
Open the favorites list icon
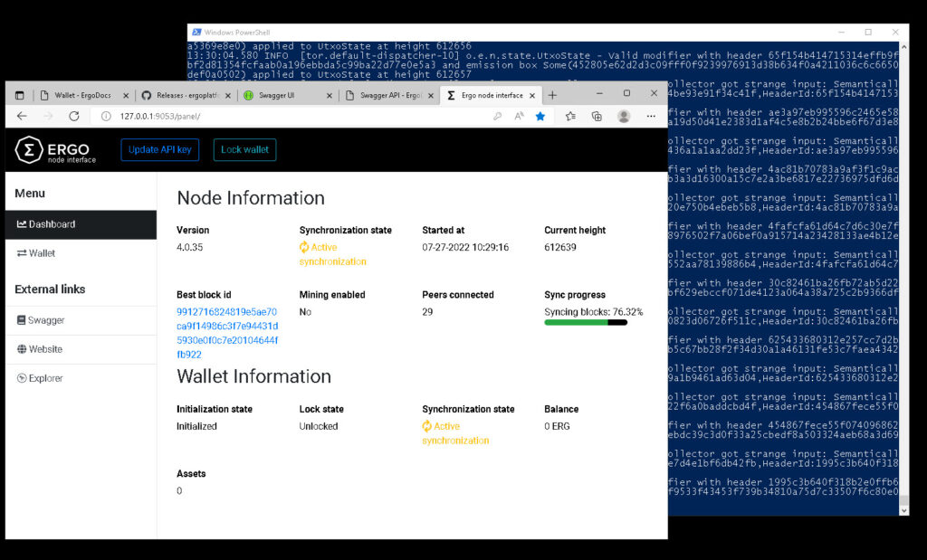[570, 117]
